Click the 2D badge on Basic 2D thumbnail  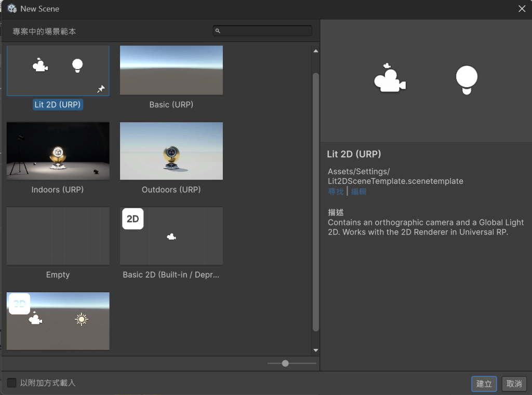point(132,219)
